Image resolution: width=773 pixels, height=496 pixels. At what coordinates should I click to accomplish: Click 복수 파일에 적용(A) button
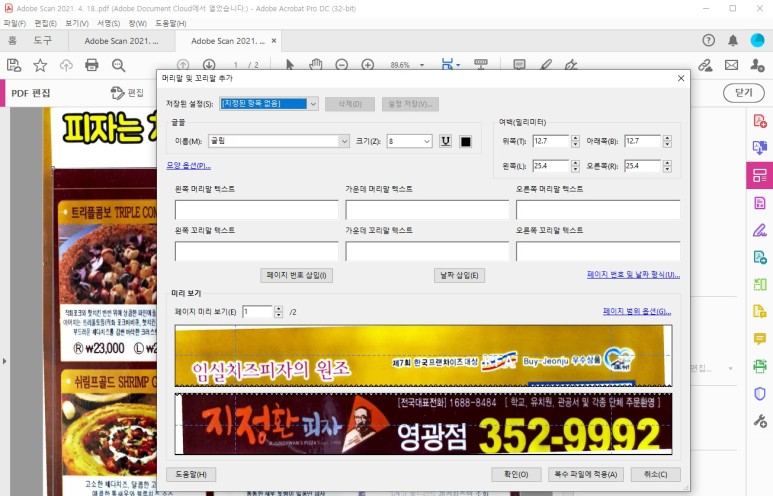586,474
